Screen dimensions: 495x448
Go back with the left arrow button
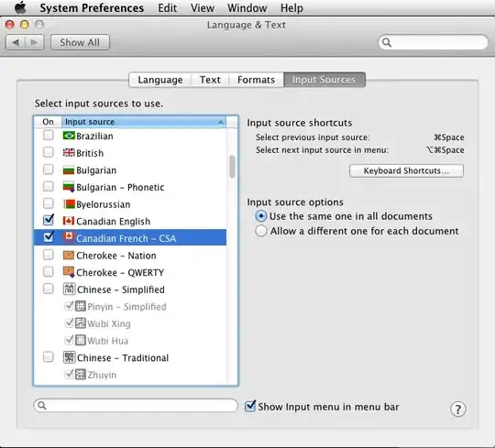pyautogui.click(x=16, y=42)
